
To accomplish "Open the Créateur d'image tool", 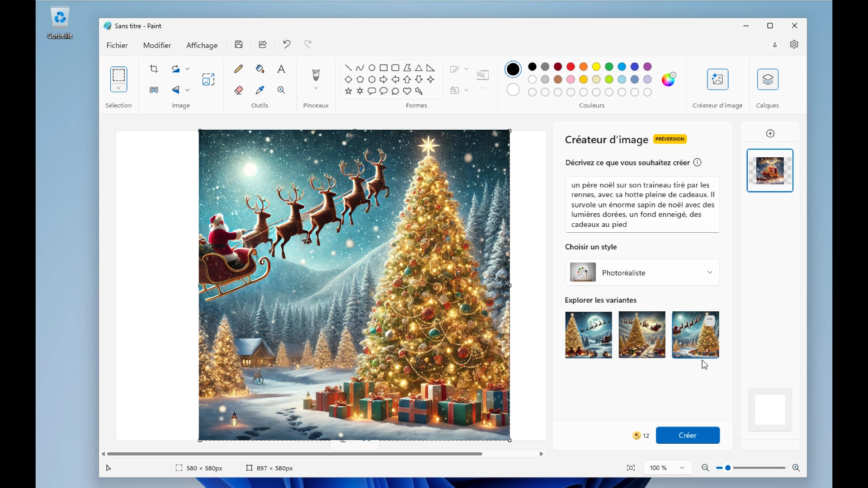I will coord(717,79).
